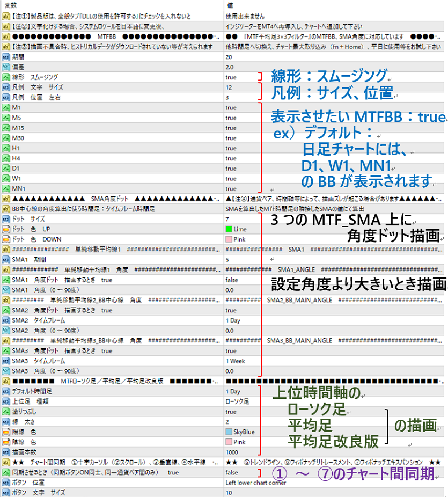Click the color icon beside 陰線 色 row
Viewport: 448px width, 497px height.
pyautogui.click(x=6, y=442)
